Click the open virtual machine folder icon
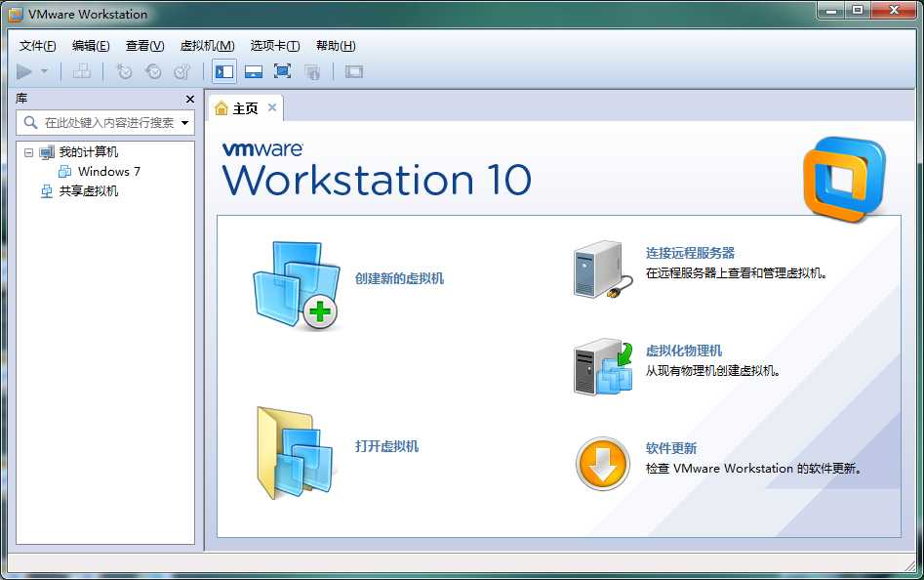This screenshot has height=580, width=924. 296,453
